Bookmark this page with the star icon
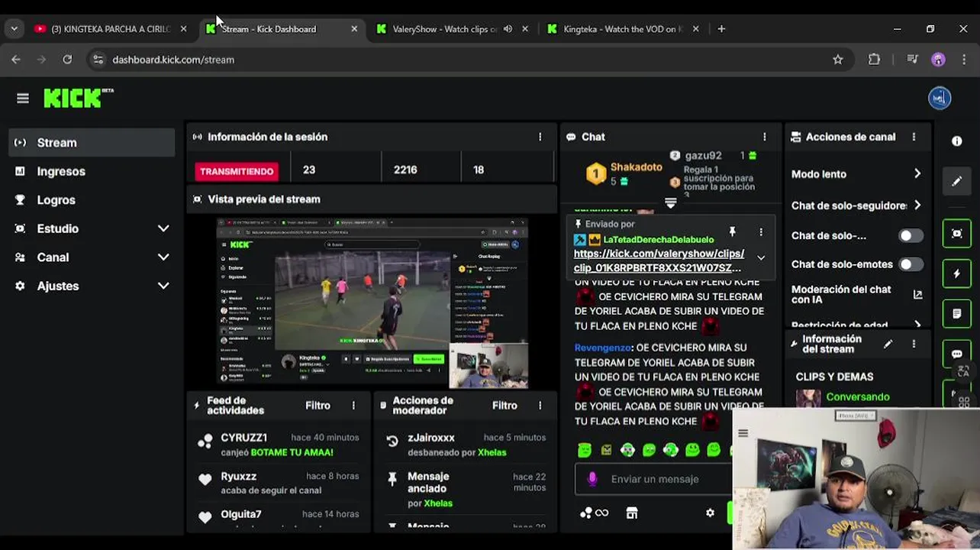Viewport: 980px width, 550px height. tap(838, 60)
